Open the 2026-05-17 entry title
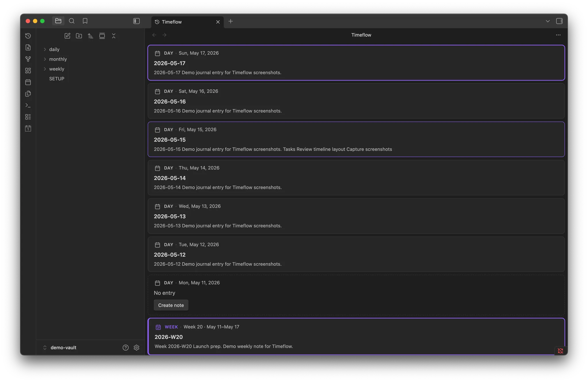 click(169, 63)
